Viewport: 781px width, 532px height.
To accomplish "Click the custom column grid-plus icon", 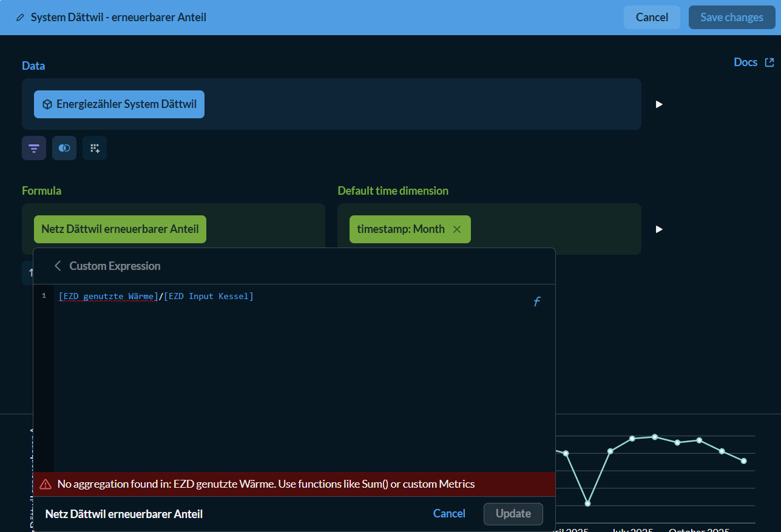I will pyautogui.click(x=95, y=148).
